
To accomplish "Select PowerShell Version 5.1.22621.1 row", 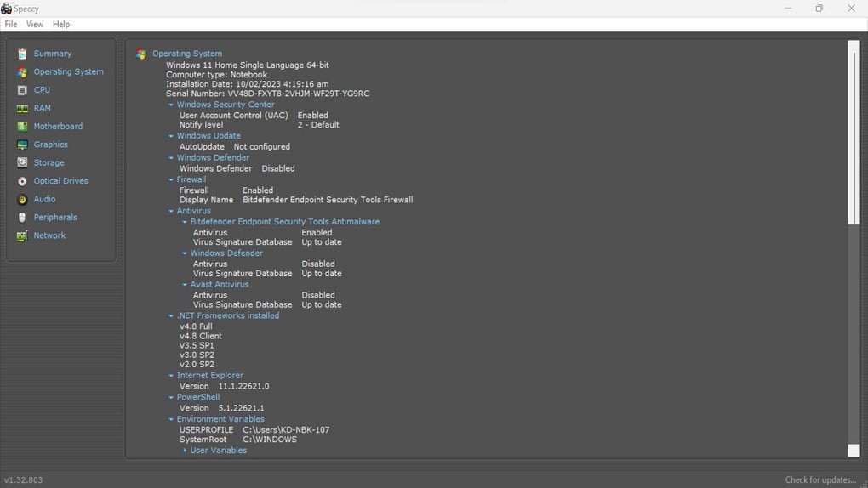I will click(x=222, y=408).
